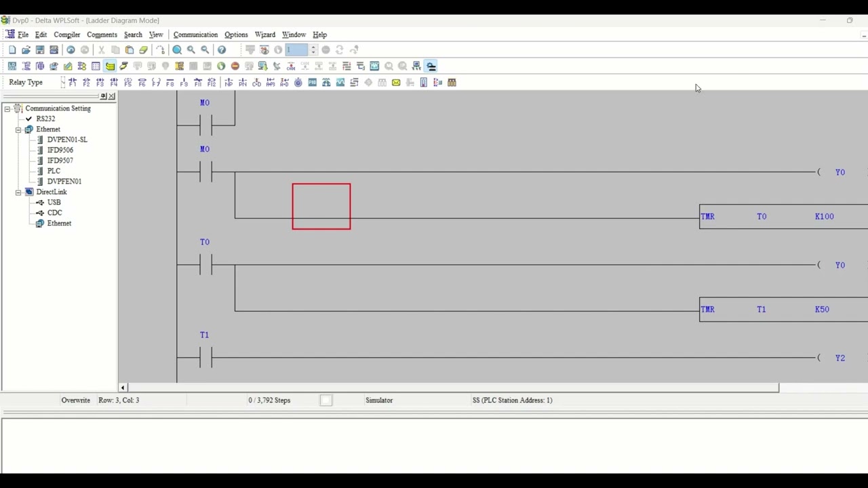Pin the communication side panel
This screenshot has height=488, width=868.
[103, 96]
